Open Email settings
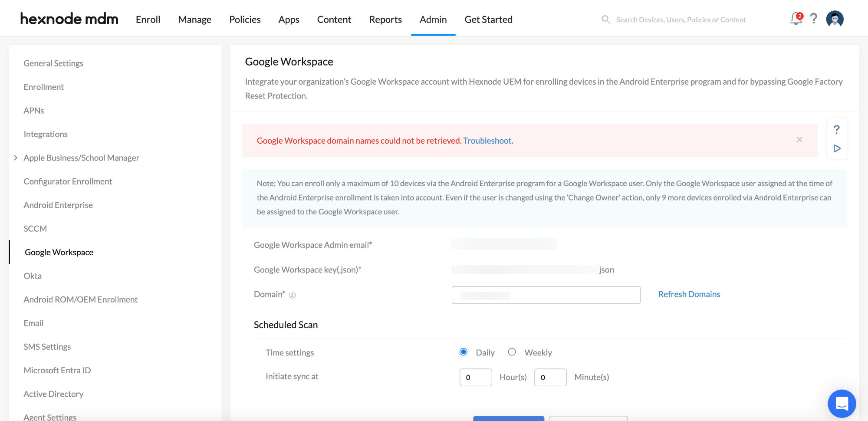The height and width of the screenshot is (421, 868). tap(33, 323)
